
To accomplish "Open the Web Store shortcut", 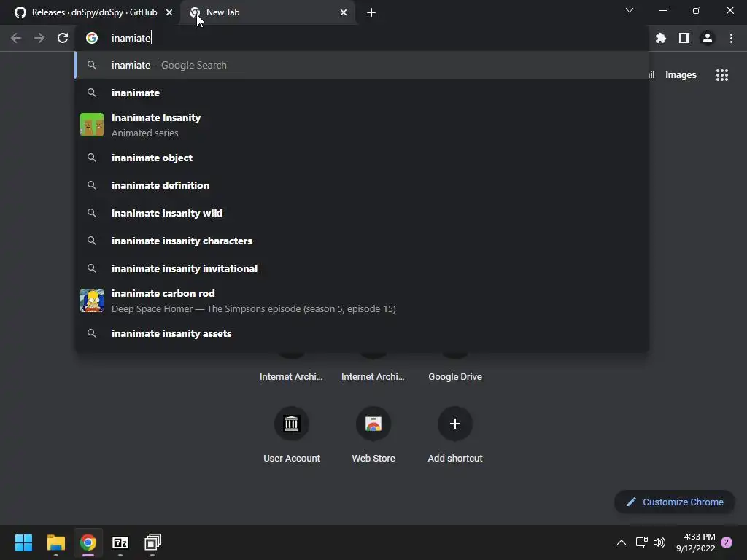I will tap(373, 435).
